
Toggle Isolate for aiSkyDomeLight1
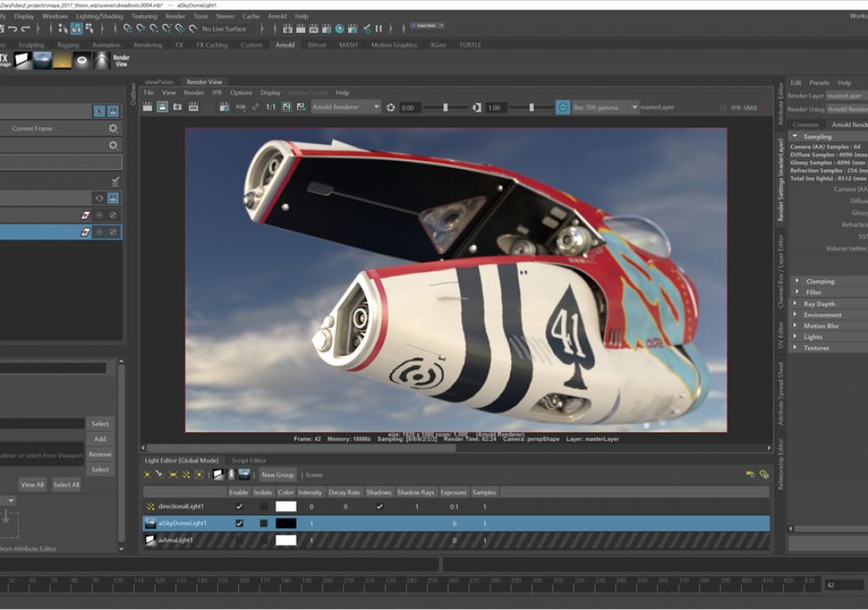[264, 523]
